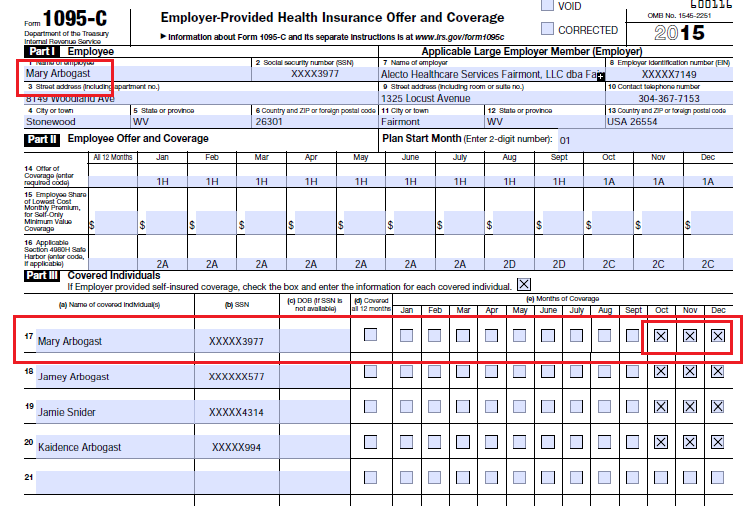
Task: Click the 2015 tax year label
Action: [679, 33]
